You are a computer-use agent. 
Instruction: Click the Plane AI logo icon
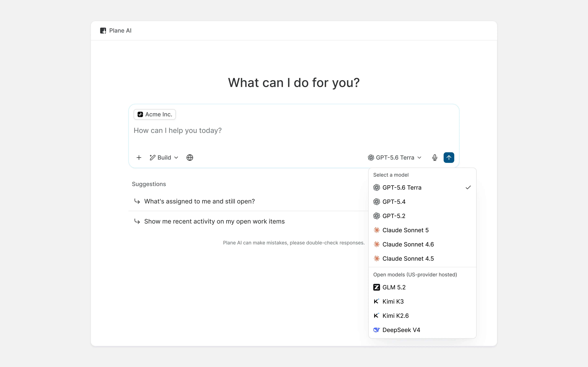[103, 31]
